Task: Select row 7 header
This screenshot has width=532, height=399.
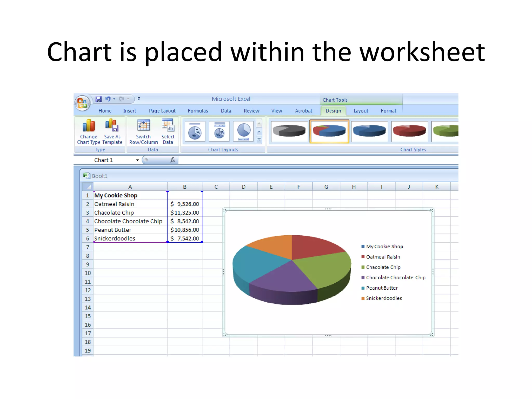Action: click(x=88, y=247)
